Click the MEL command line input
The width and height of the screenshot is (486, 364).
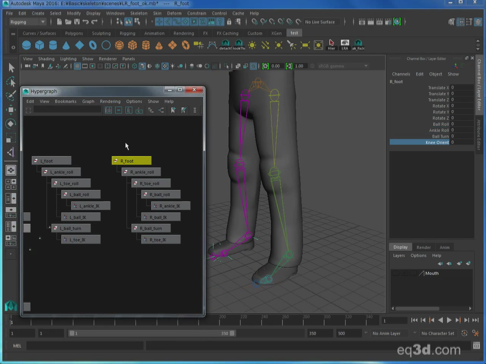tap(85, 346)
